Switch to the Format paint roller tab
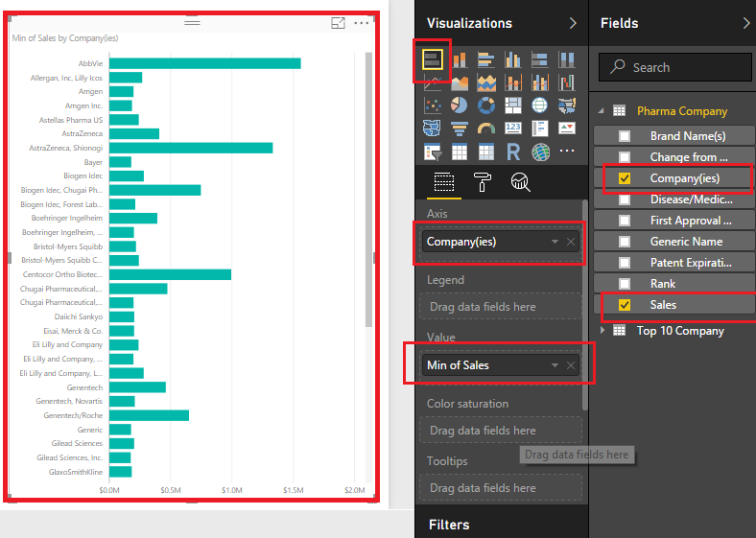 (x=483, y=182)
